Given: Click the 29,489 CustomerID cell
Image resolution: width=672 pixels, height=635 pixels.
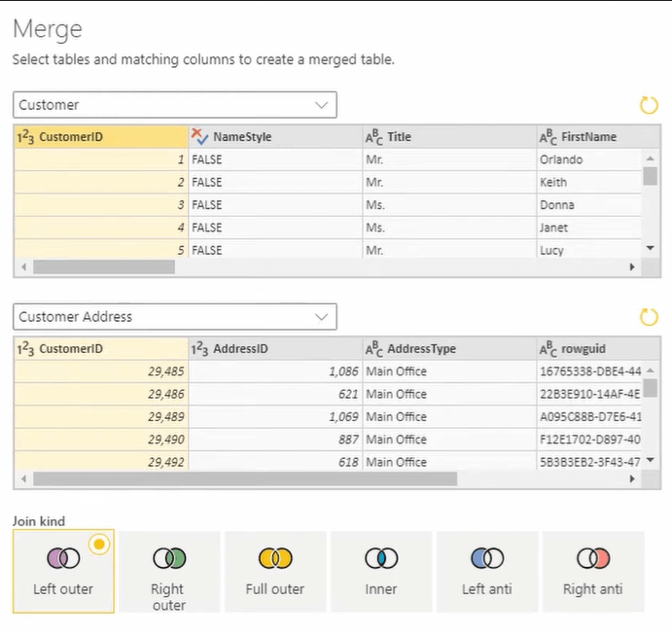Looking at the screenshot, I should click(101, 417).
